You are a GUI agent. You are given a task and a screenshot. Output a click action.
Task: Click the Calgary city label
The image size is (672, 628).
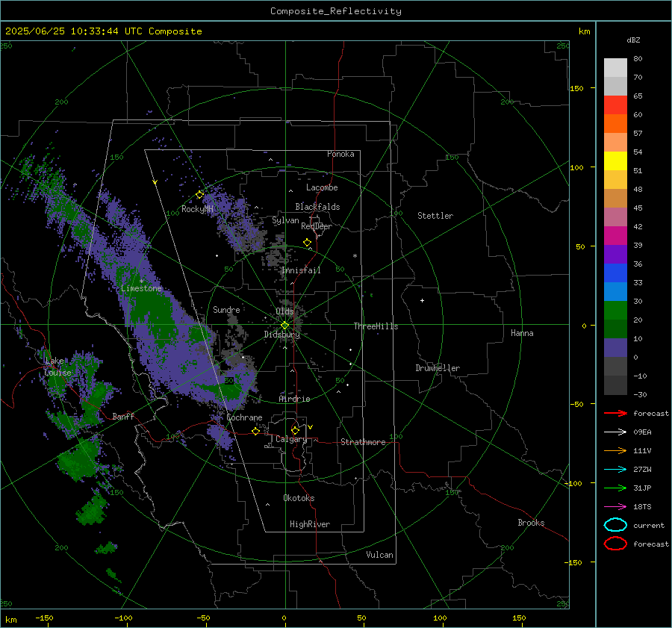click(291, 439)
